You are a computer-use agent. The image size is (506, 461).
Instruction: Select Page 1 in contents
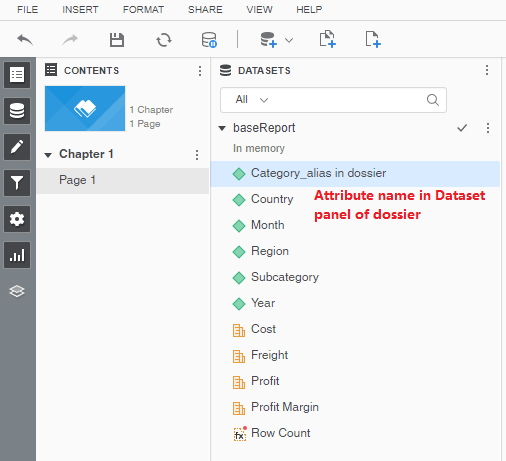click(x=123, y=180)
